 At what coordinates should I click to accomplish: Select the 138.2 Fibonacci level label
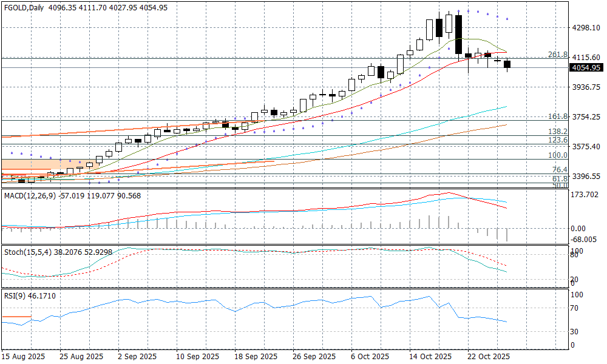pyautogui.click(x=557, y=132)
